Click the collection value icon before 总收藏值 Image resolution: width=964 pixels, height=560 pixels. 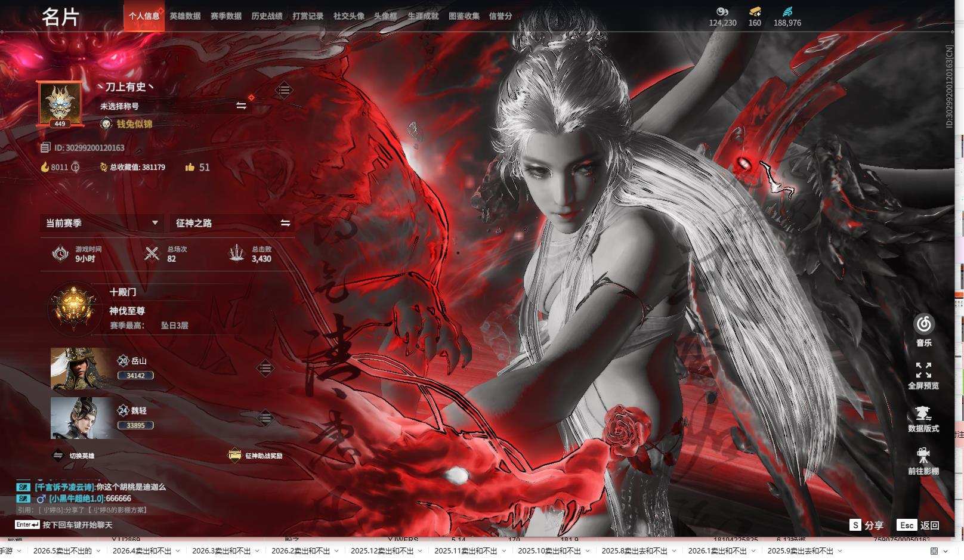coord(103,167)
